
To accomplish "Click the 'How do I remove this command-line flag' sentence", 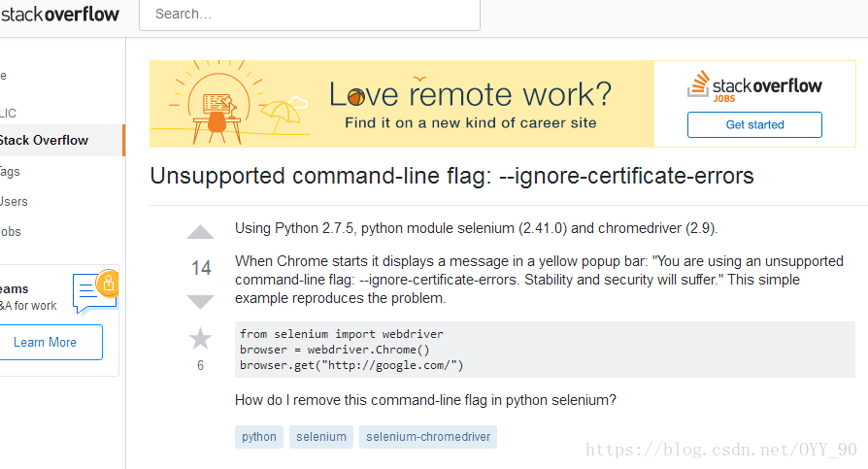I will 425,400.
